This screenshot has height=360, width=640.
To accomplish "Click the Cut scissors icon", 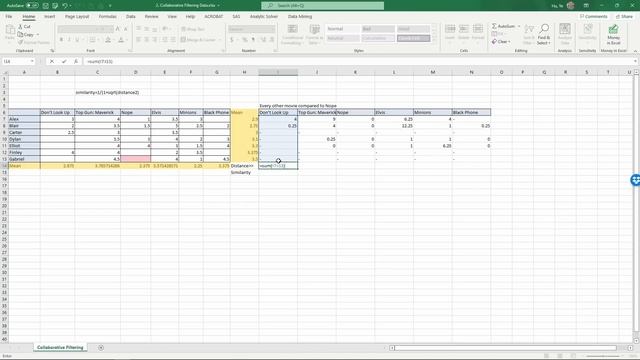I will pos(21,27).
